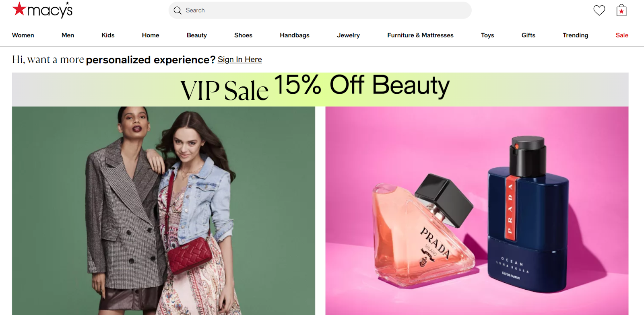Select the Toys category
The image size is (644, 315).
click(487, 35)
